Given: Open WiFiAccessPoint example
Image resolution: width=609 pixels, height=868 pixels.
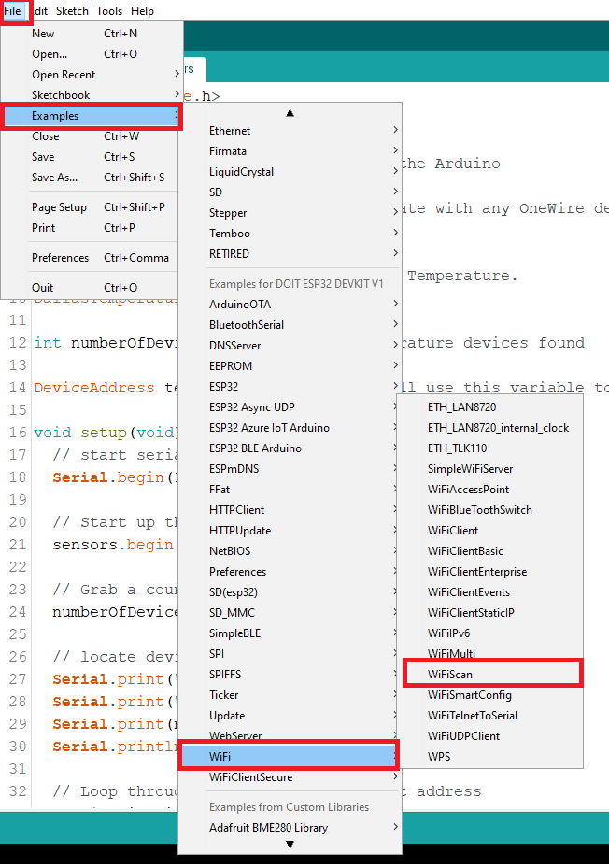Looking at the screenshot, I should point(490,490).
